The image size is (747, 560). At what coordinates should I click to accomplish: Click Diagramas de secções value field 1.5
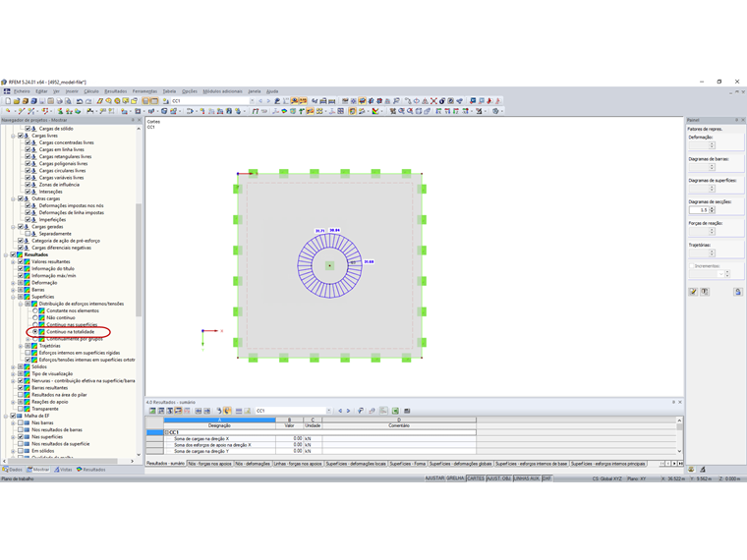pyautogui.click(x=699, y=210)
